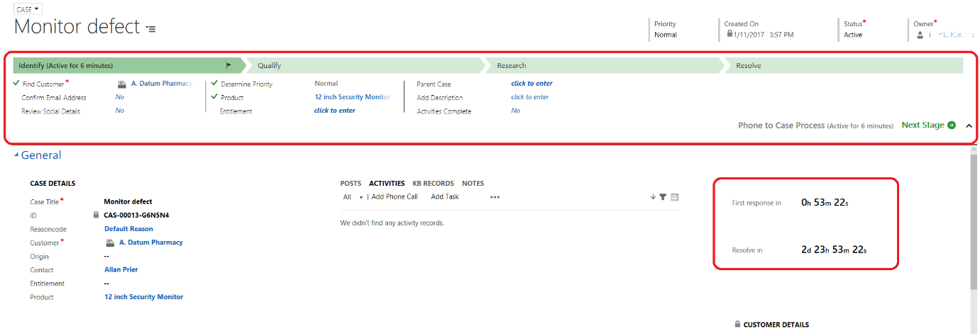Image resolution: width=980 pixels, height=334 pixels.
Task: Open the CASE form selector dropdown
Action: click(x=28, y=9)
